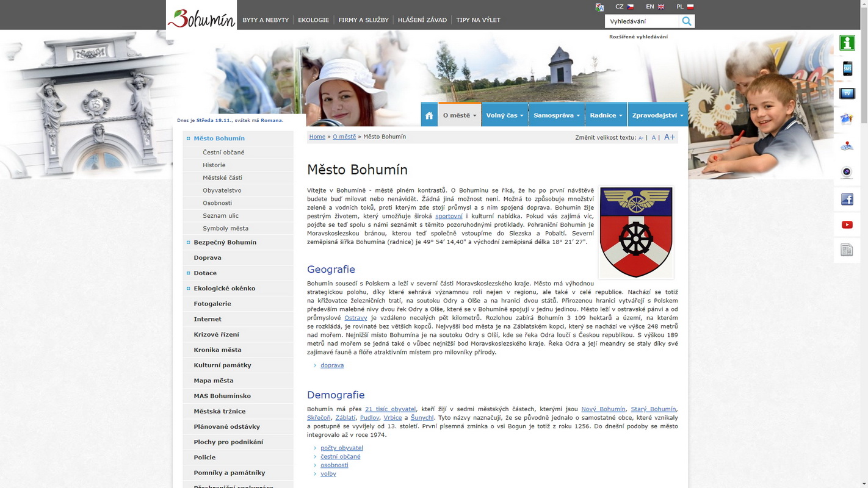
Task: Click the translate icon next to CZ
Action: click(x=599, y=7)
